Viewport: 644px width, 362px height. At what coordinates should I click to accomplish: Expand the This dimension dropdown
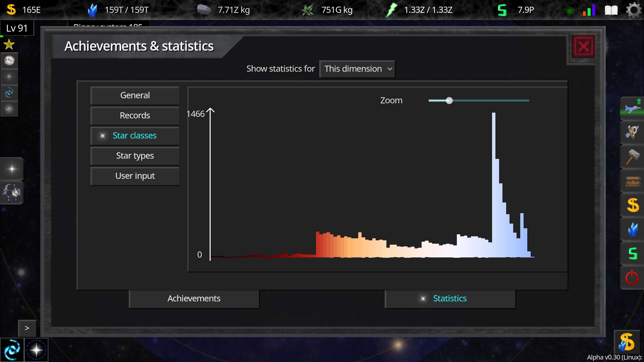click(357, 69)
